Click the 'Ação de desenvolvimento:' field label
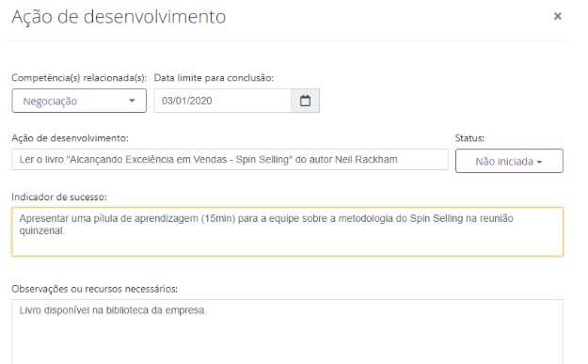The image size is (588, 364). pyautogui.click(x=71, y=138)
